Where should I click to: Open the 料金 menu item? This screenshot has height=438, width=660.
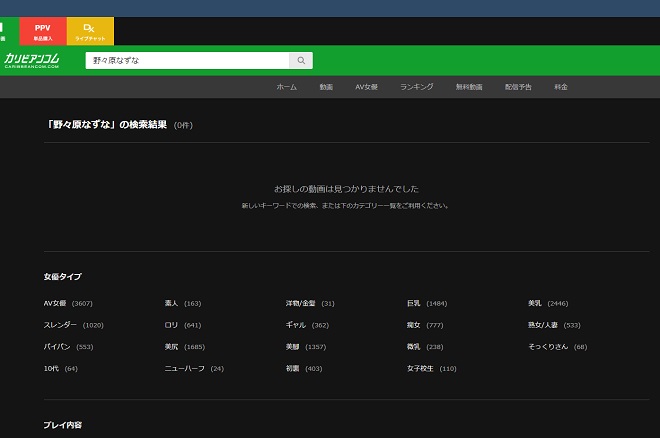(561, 87)
